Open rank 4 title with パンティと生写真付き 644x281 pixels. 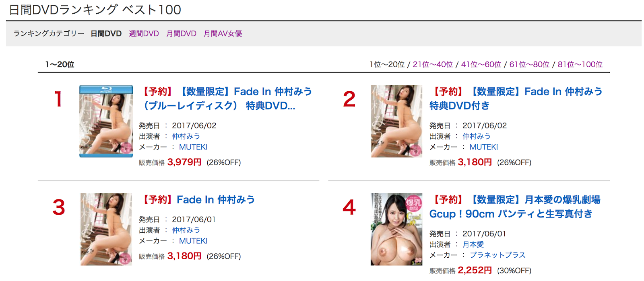(x=515, y=207)
